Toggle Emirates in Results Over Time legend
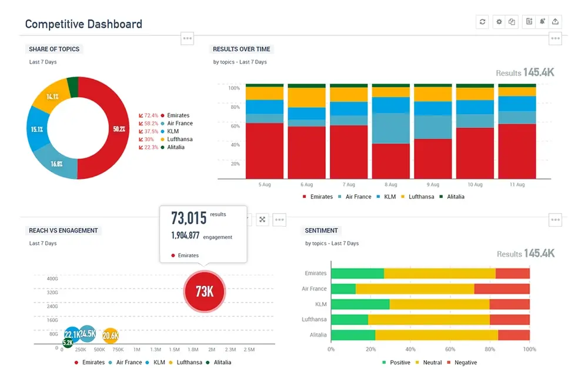Viewport: 588px width, 382px height. (x=320, y=197)
